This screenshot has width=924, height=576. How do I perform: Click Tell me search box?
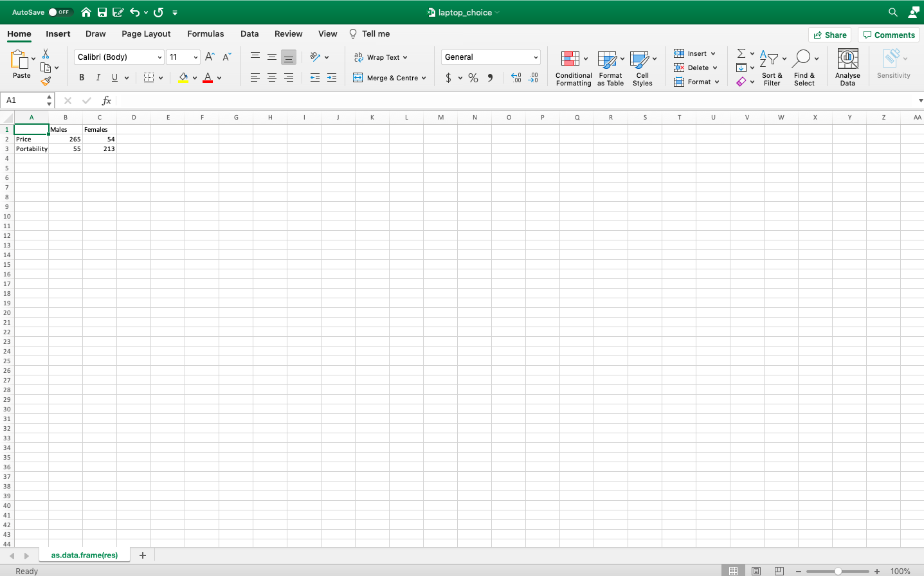[x=370, y=34]
